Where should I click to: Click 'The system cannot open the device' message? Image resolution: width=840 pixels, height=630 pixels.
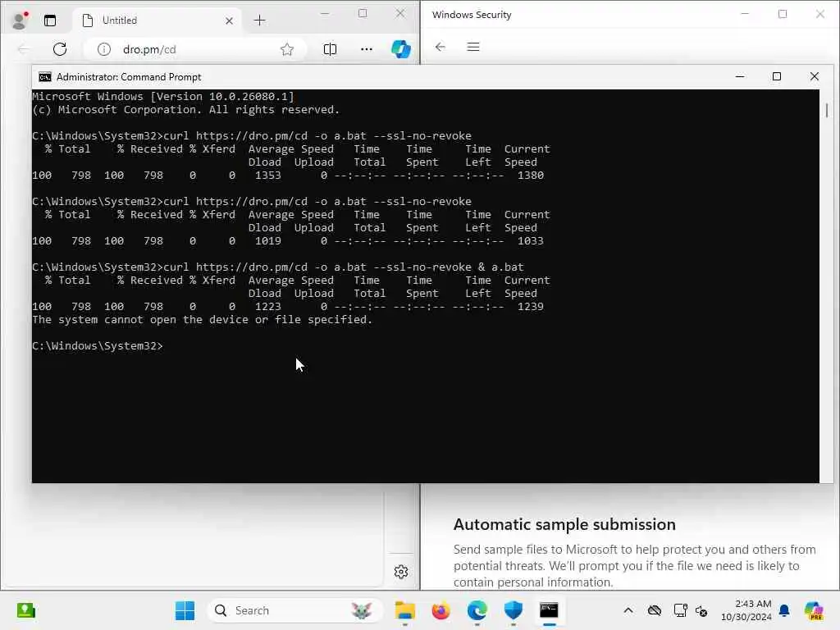coord(202,320)
